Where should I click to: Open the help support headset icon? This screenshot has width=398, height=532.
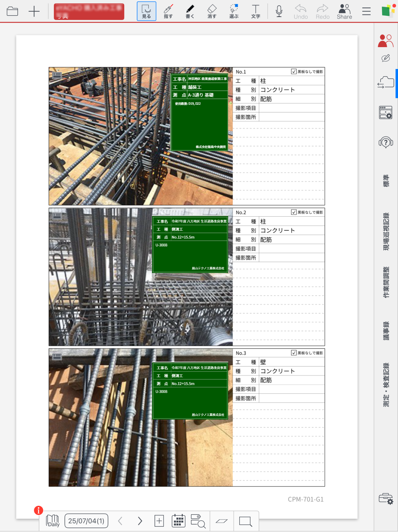click(386, 142)
